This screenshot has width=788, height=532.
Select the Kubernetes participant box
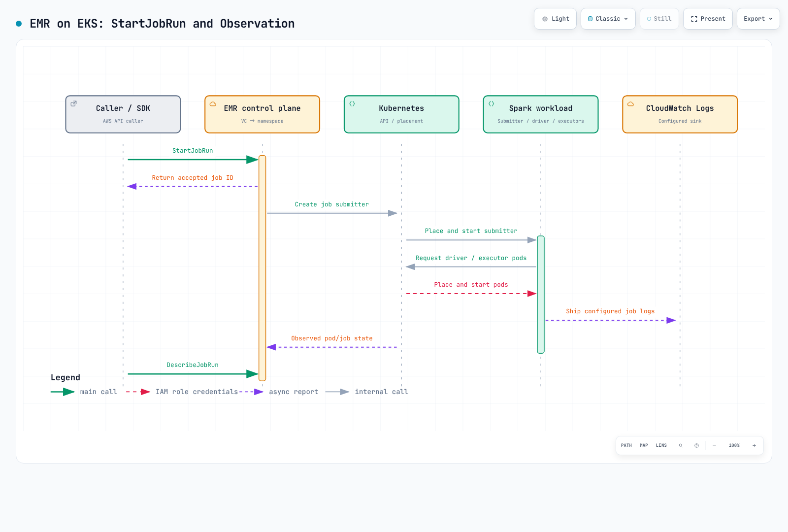point(401,114)
